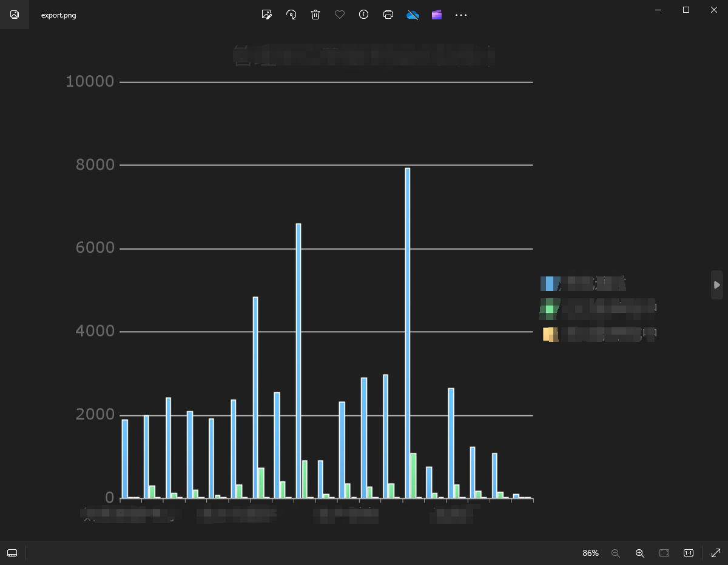Click the OneDrive cloud icon
This screenshot has height=565, width=728.
coord(413,15)
